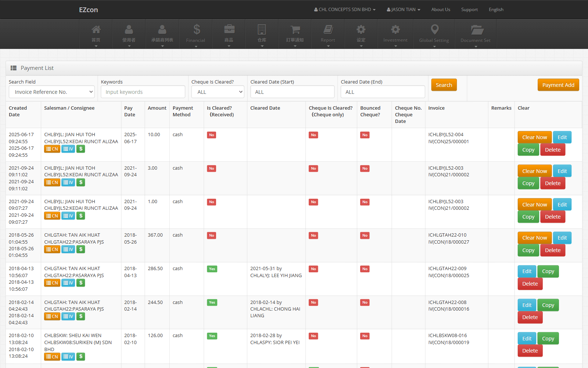Click Edit for the 286.50 payment

point(527,271)
